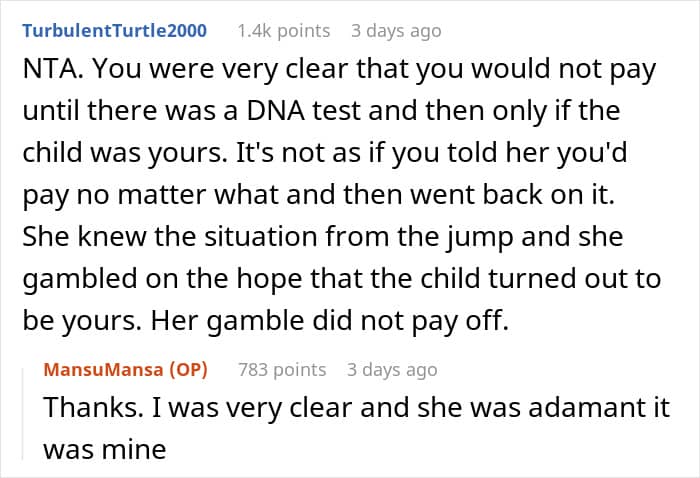The height and width of the screenshot is (478, 700).
Task: Click the line starting "until there was a DNA"
Action: 321,111
